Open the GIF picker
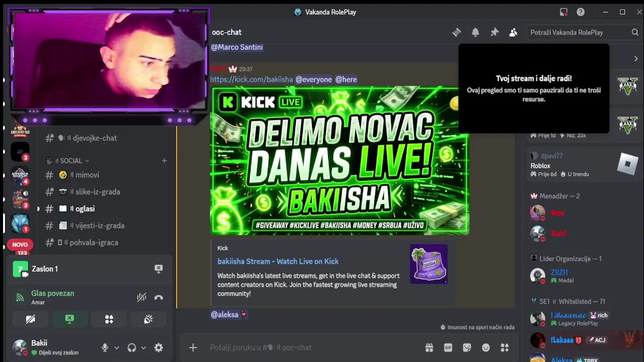 point(448,347)
